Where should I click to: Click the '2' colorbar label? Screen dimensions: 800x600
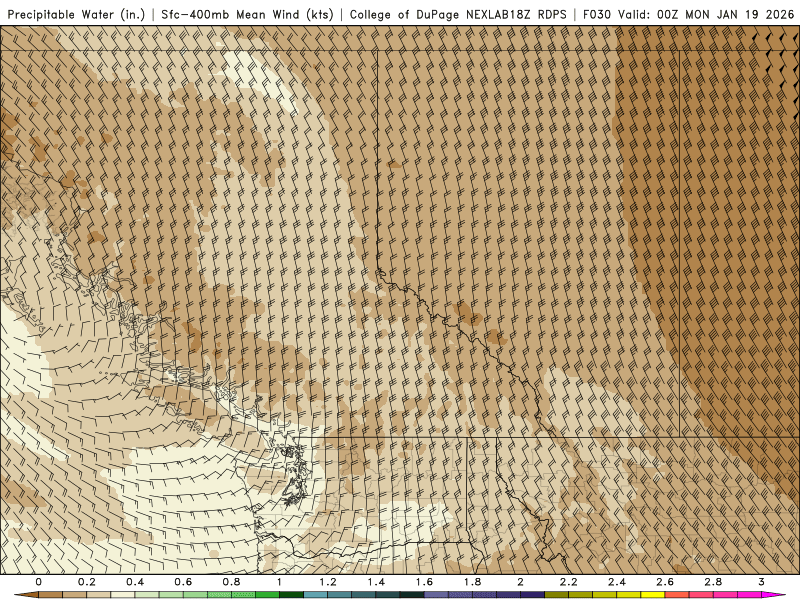tap(520, 582)
